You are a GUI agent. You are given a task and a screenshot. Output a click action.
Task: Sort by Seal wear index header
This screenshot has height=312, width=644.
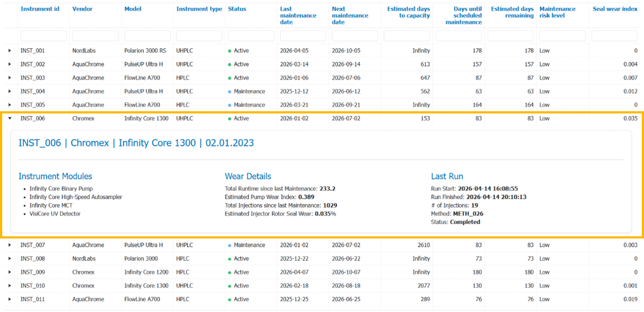point(615,9)
